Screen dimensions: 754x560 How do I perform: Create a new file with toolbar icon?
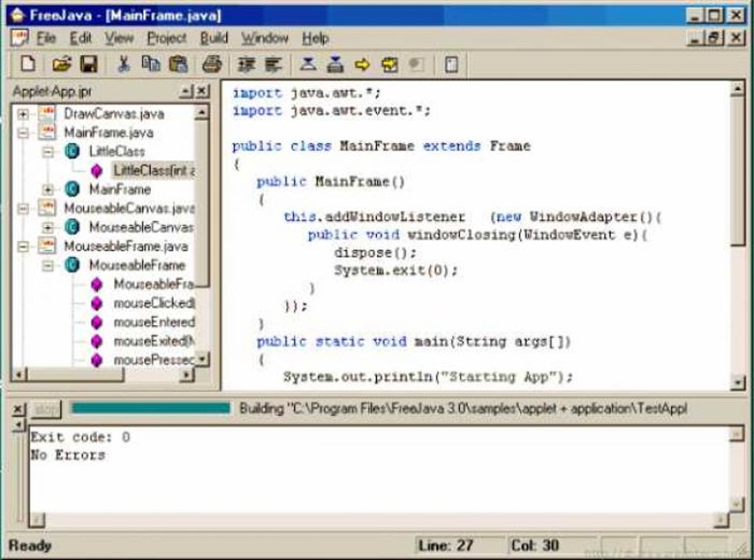pos(28,64)
